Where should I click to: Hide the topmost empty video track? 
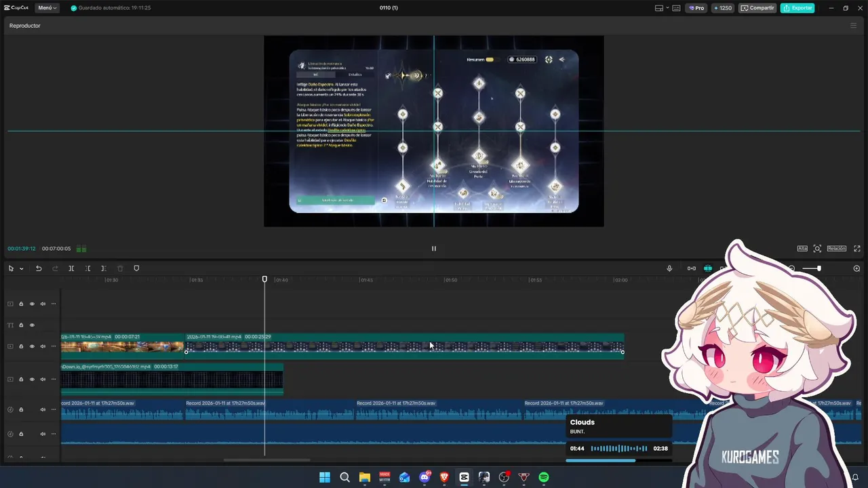coord(32,304)
